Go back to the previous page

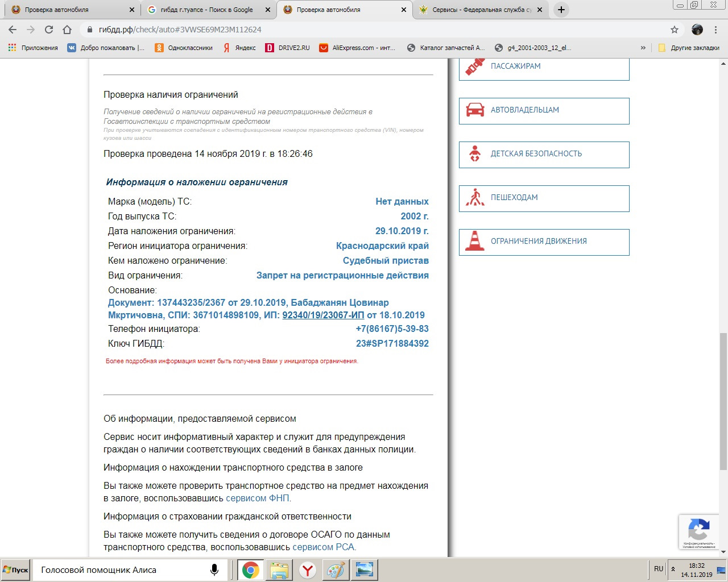[13, 30]
